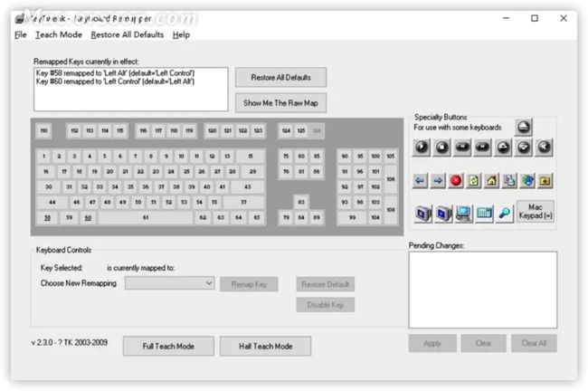Start Half Teach Mode
The image size is (588, 391).
[x=265, y=346]
